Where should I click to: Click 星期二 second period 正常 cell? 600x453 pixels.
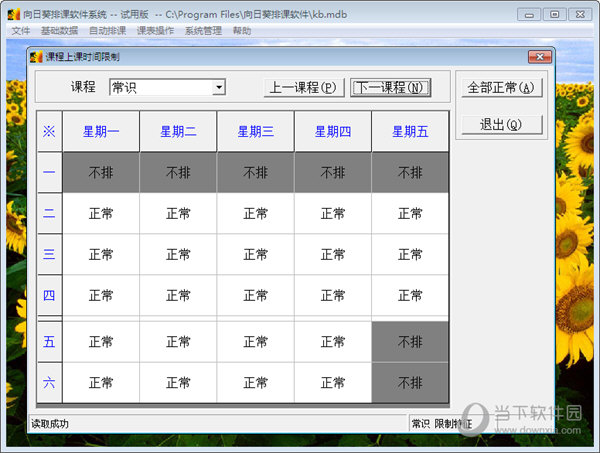coord(178,213)
